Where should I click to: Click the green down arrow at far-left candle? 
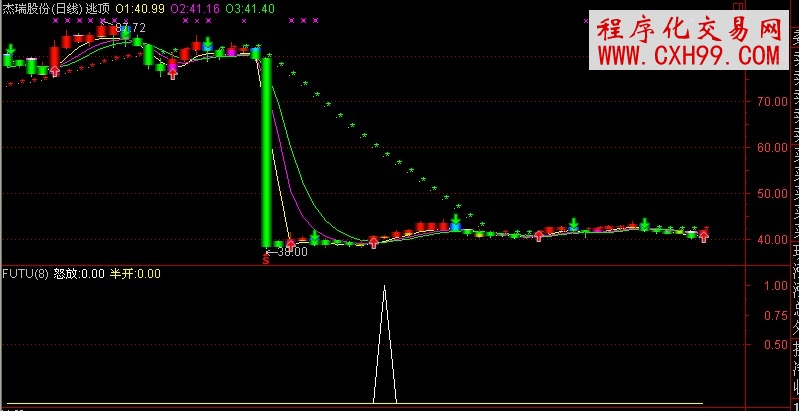tap(10, 48)
